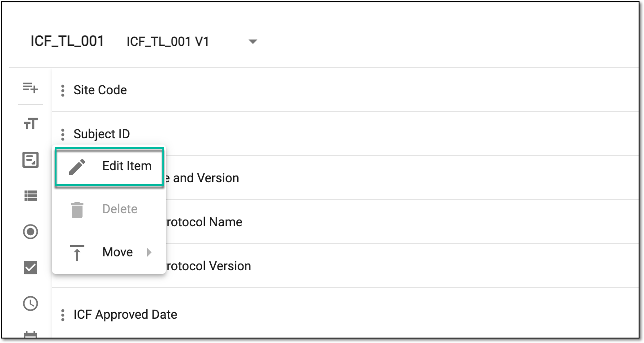The width and height of the screenshot is (644, 343).
Task: Select the Subject ID item label
Action: pos(102,134)
